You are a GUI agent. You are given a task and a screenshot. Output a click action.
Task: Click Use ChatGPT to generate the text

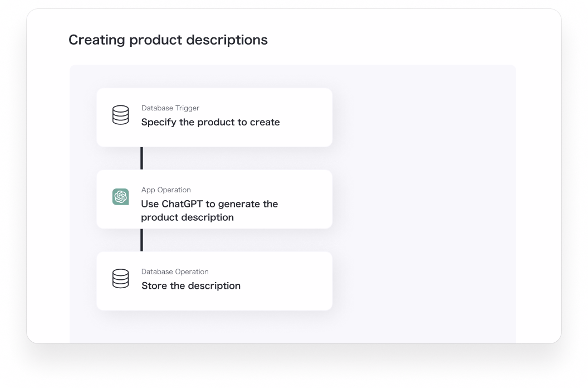209,204
